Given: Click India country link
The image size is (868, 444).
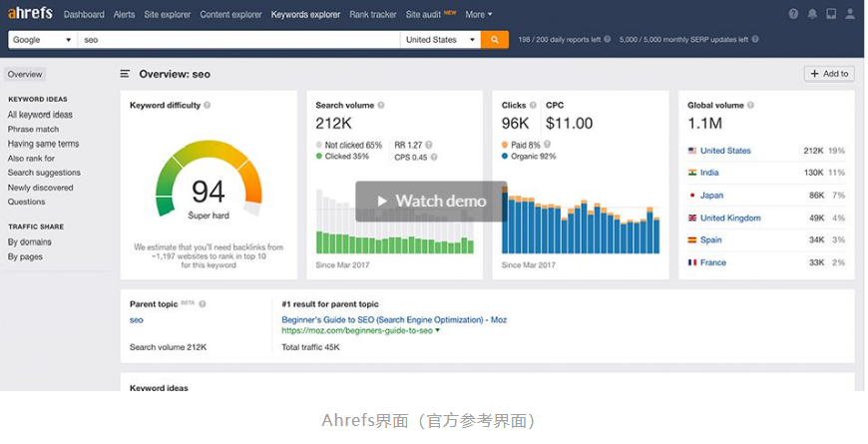Looking at the screenshot, I should (709, 173).
